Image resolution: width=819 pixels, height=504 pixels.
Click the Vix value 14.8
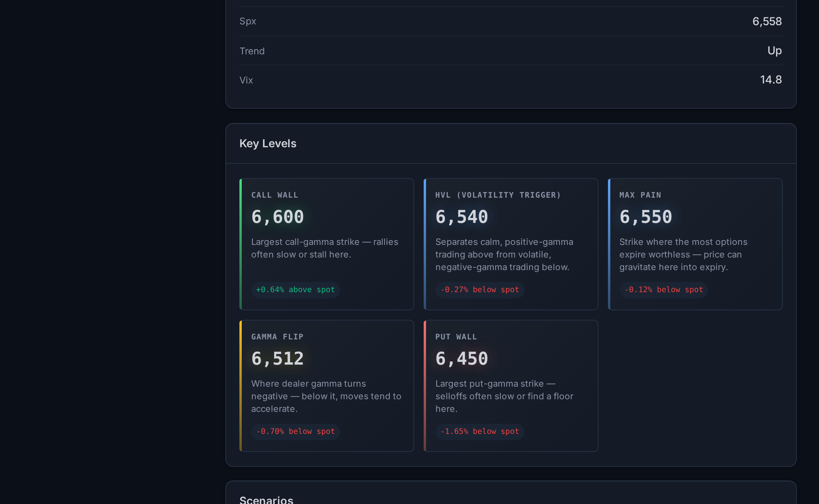771,80
